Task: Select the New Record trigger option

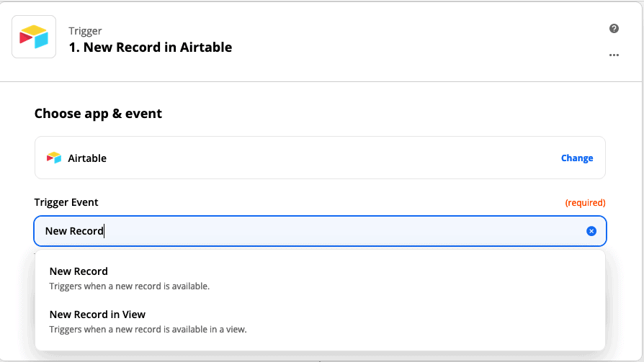Action: pos(320,279)
